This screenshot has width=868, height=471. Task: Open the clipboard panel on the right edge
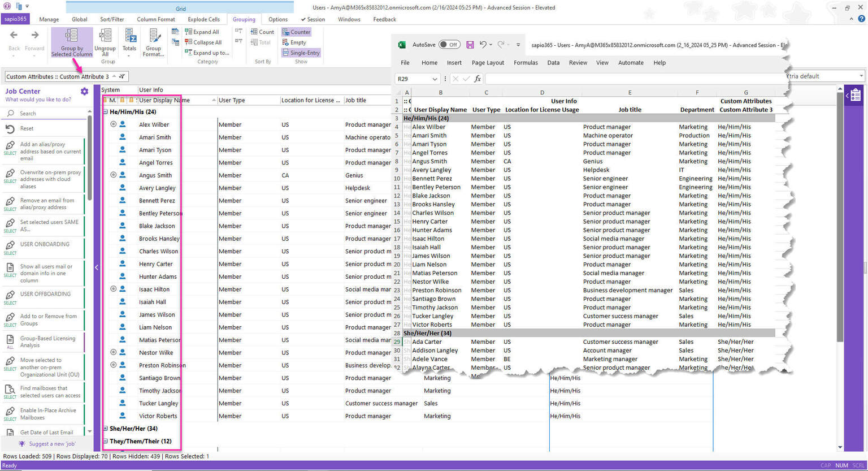click(855, 95)
